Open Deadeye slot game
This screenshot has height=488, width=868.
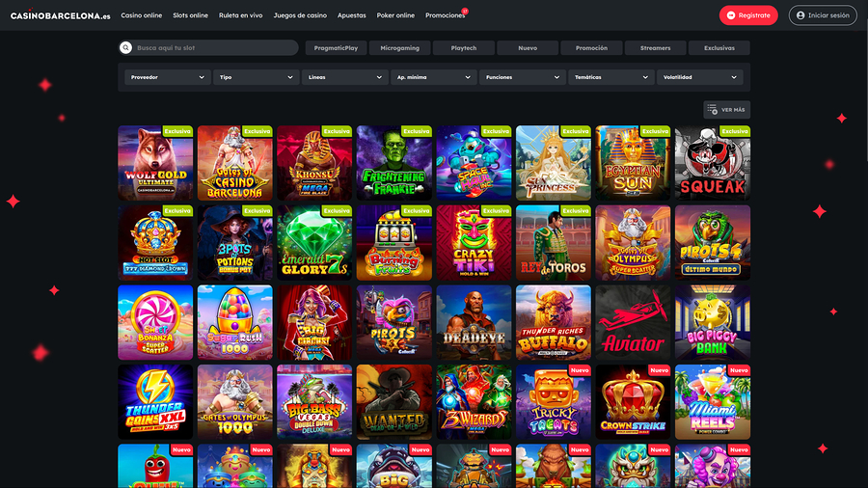point(474,322)
